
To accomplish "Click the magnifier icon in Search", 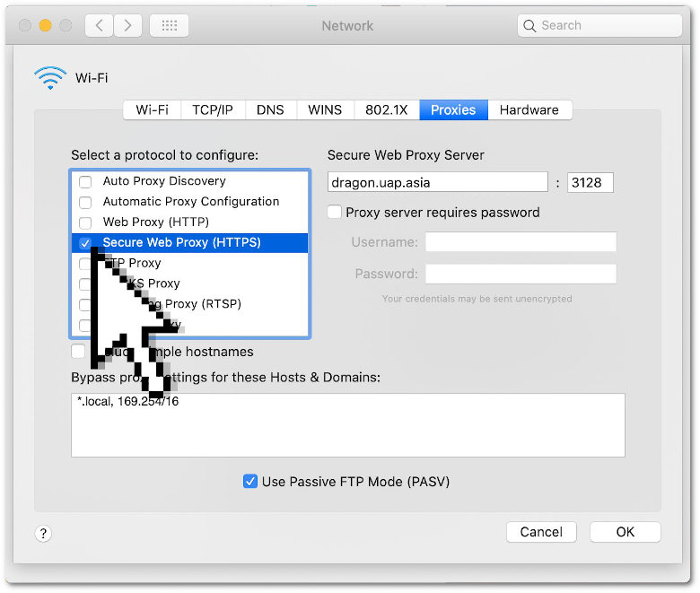I will coord(529,26).
